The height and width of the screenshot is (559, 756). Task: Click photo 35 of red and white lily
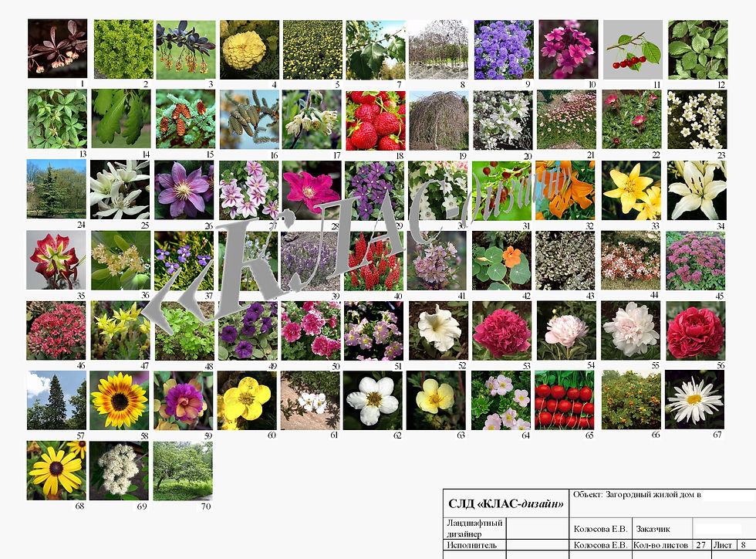coord(56,259)
